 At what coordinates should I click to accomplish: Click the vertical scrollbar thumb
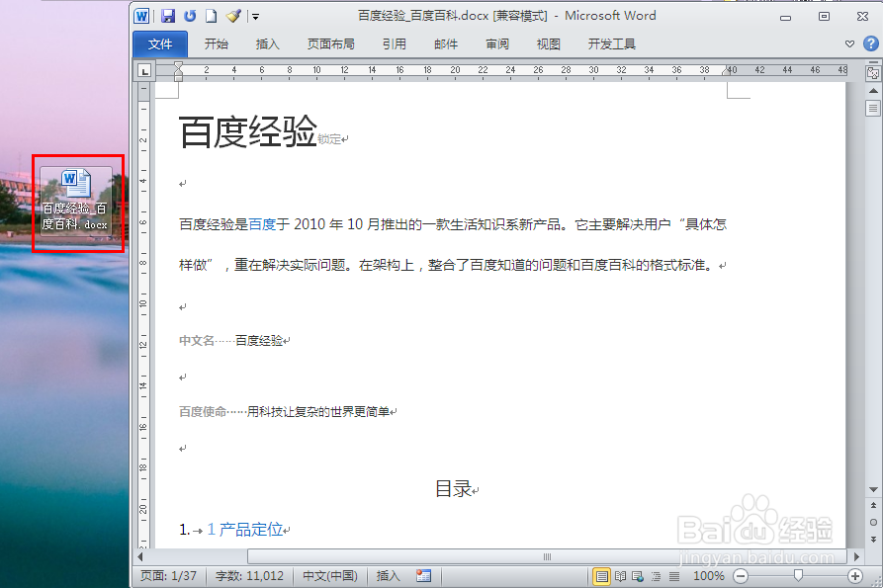click(x=873, y=108)
